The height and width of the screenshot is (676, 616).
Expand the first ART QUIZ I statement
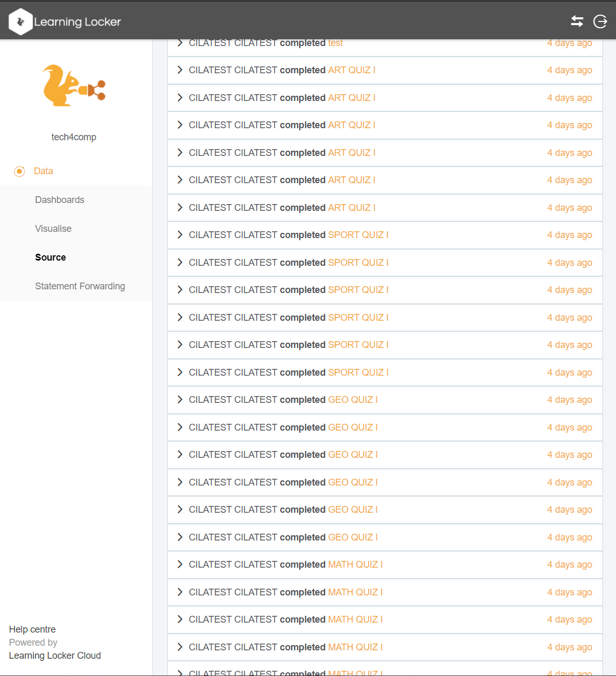click(x=180, y=70)
